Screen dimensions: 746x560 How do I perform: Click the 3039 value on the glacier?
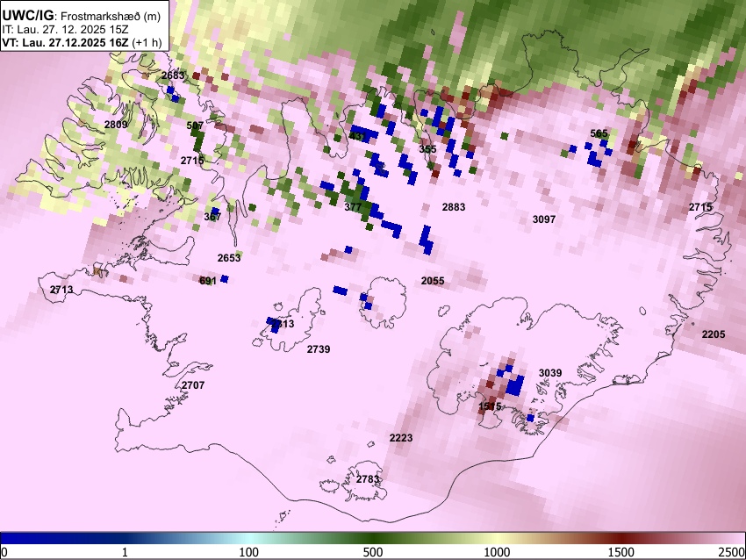click(x=550, y=373)
